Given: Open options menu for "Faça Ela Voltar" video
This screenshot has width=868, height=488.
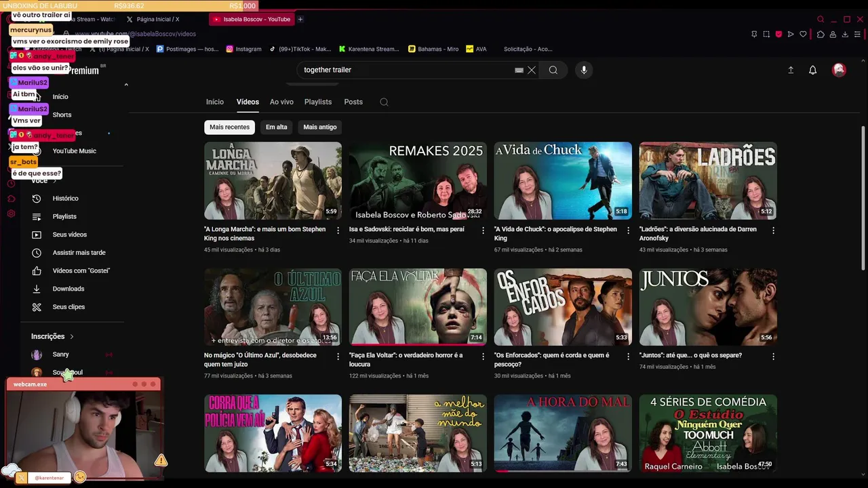Looking at the screenshot, I should (x=484, y=357).
